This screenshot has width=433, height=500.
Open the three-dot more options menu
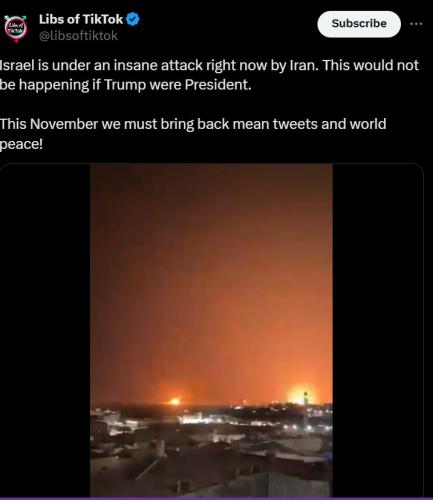(416, 24)
